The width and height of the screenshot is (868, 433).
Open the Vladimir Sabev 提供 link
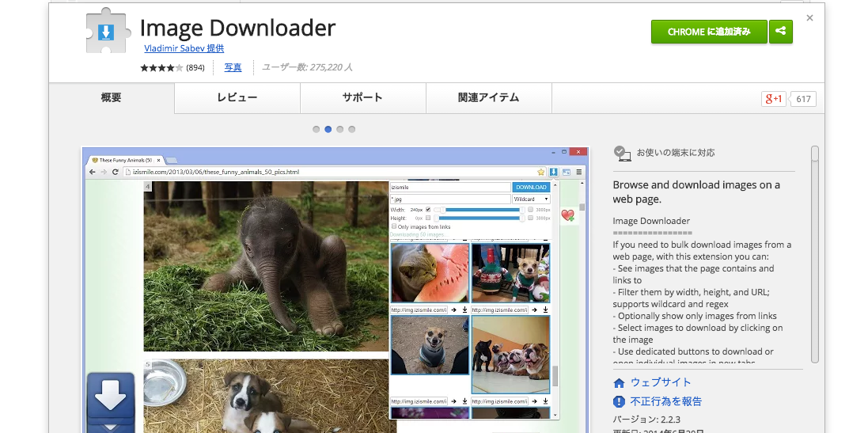pyautogui.click(x=184, y=48)
